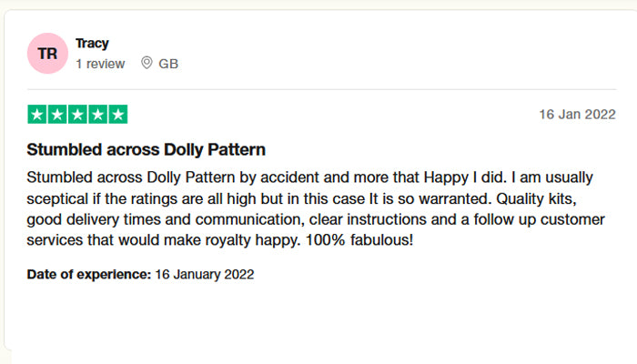Click the divider line below reviewer info
Image resolution: width=637 pixels, height=364 pixels.
click(318, 90)
